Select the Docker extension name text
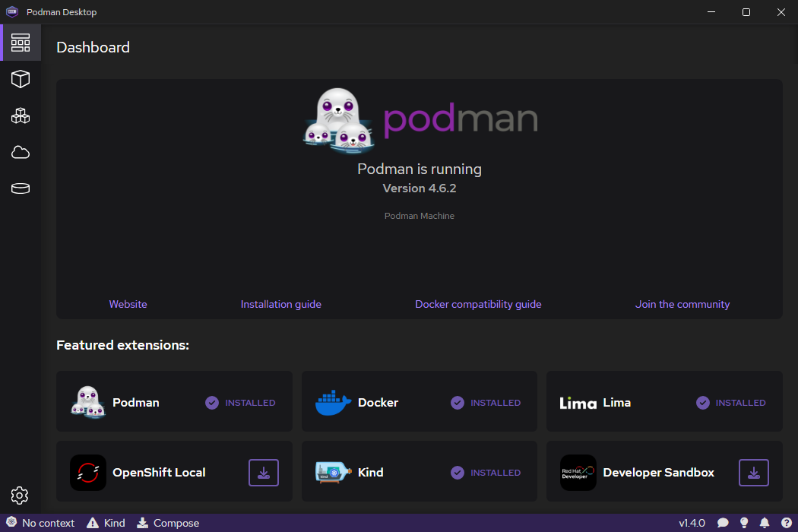798x532 pixels. pyautogui.click(x=378, y=403)
